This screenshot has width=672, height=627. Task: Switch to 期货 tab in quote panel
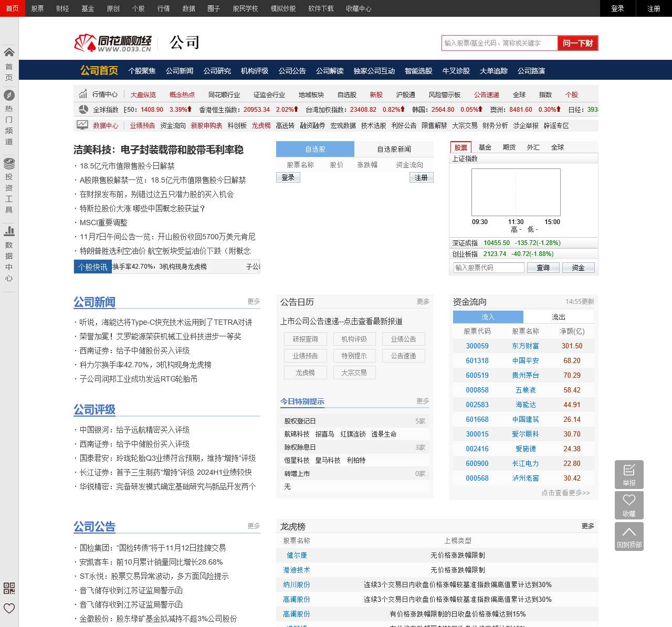(509, 147)
